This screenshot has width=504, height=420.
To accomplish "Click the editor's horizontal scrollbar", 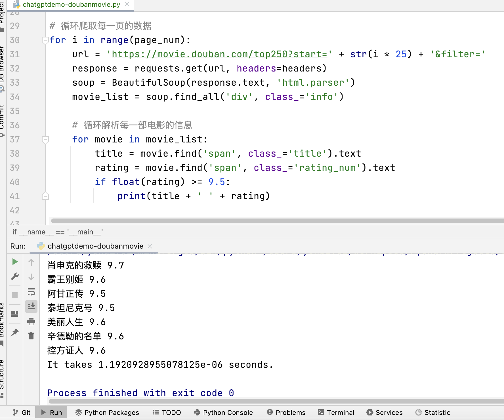I will pos(255,221).
